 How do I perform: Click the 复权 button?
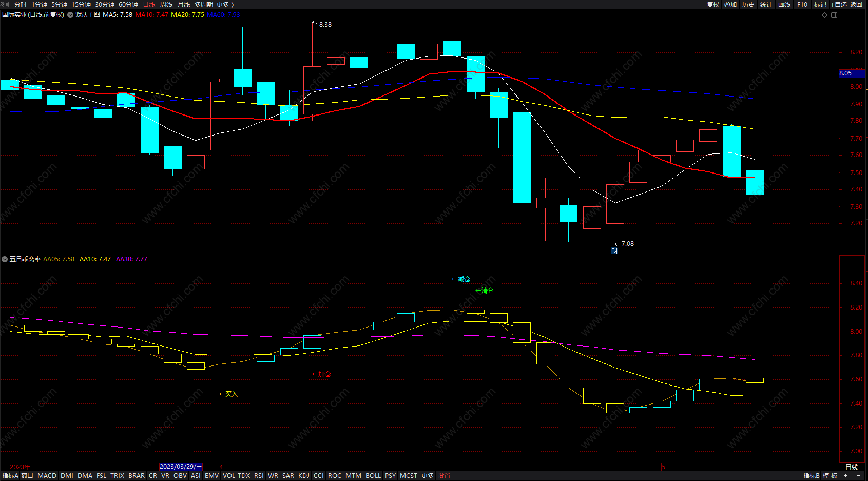point(713,4)
